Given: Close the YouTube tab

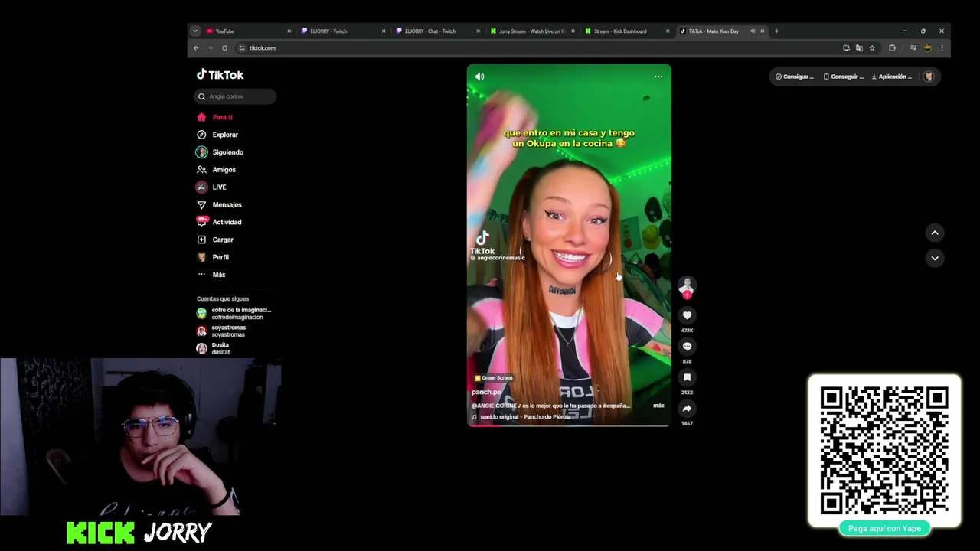Looking at the screenshot, I should 289,31.
